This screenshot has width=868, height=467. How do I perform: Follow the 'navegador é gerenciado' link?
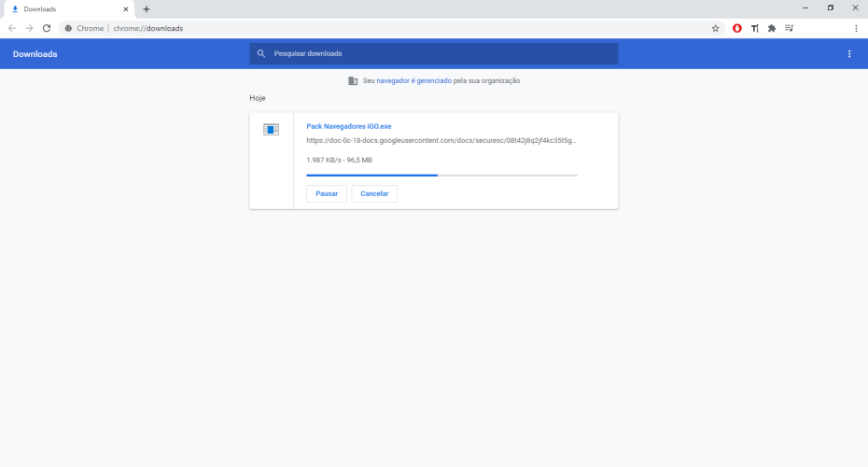coord(413,81)
